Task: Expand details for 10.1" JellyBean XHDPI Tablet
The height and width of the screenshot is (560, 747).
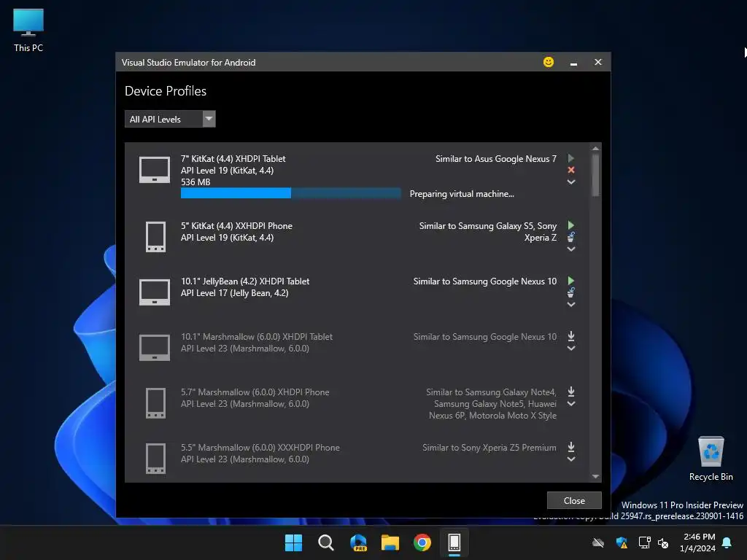Action: [571, 305]
